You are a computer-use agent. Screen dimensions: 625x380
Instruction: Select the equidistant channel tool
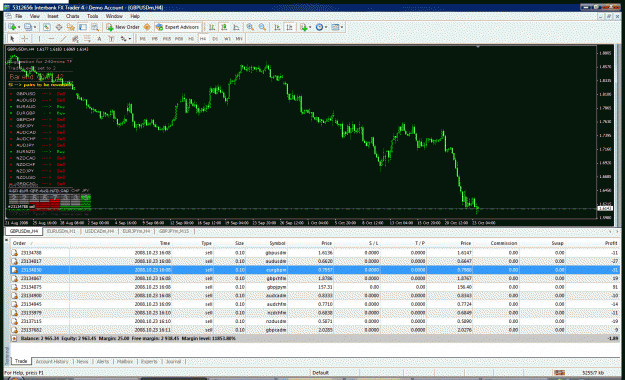(x=75, y=39)
